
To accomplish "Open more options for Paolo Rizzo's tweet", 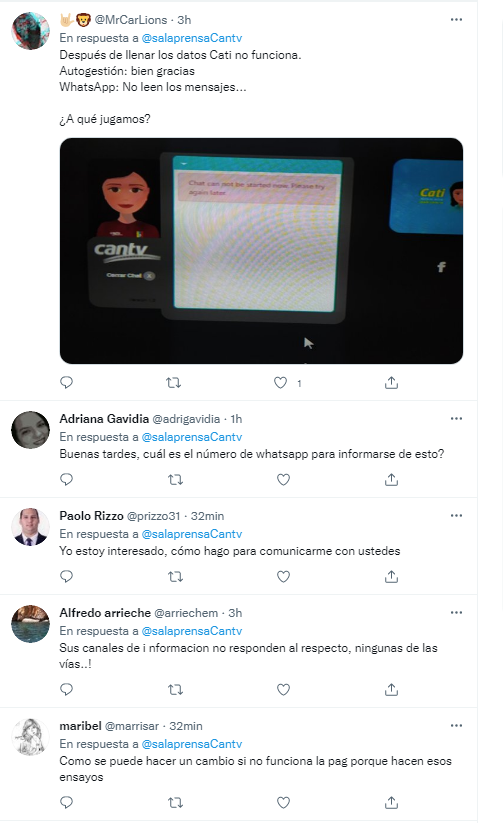I will point(456,515).
